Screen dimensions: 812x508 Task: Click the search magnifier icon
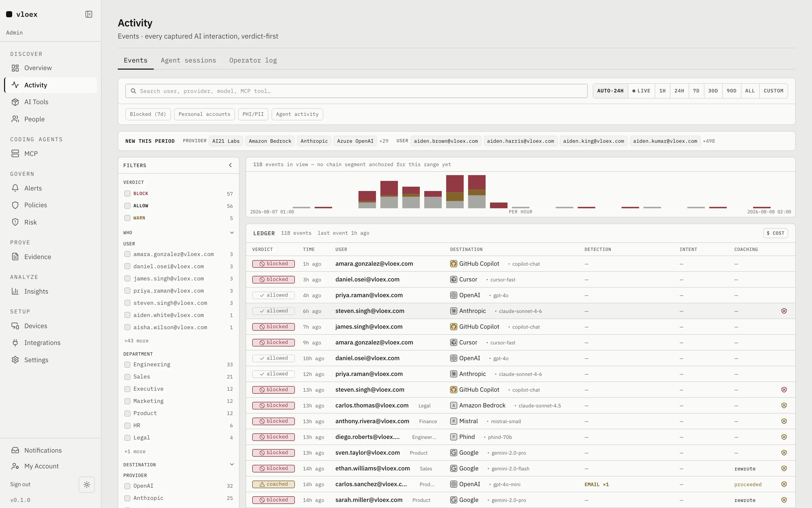[133, 91]
